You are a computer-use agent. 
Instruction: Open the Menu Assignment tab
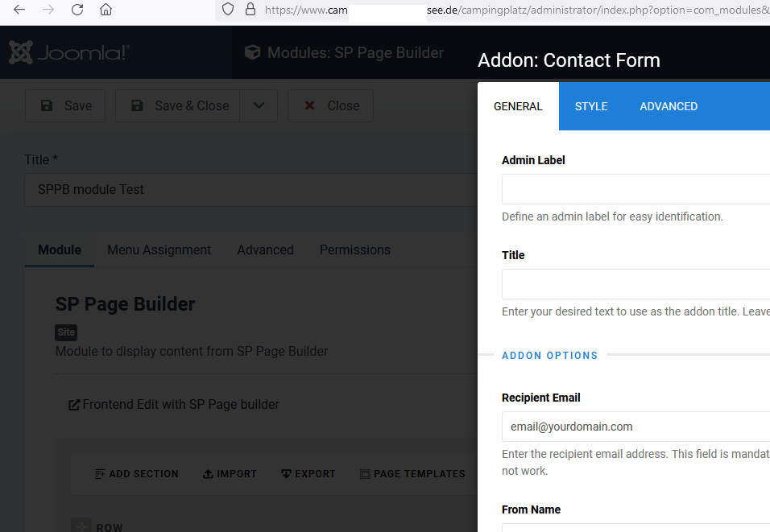click(159, 250)
